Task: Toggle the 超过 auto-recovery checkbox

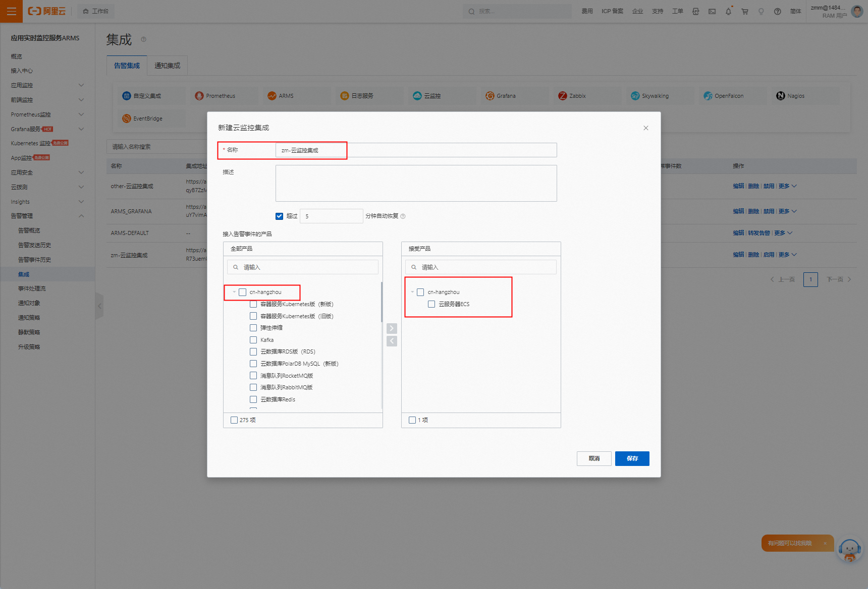Action: click(279, 216)
